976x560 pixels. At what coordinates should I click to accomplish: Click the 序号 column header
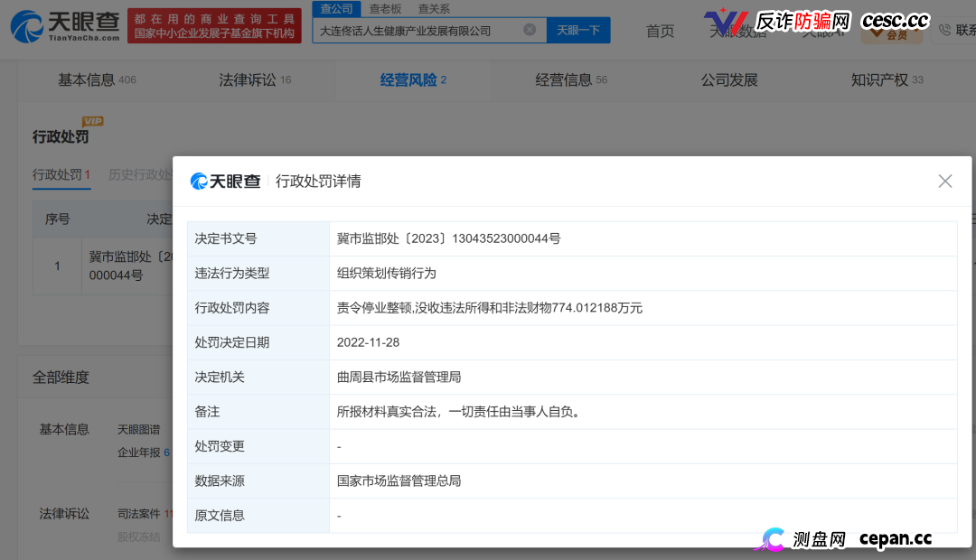57,219
